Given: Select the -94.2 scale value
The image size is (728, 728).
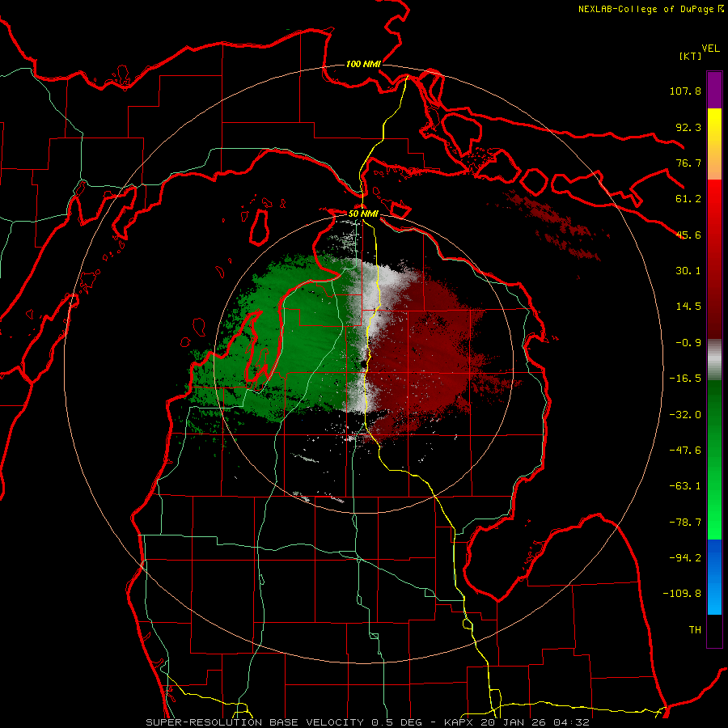Looking at the screenshot, I should click(685, 558).
